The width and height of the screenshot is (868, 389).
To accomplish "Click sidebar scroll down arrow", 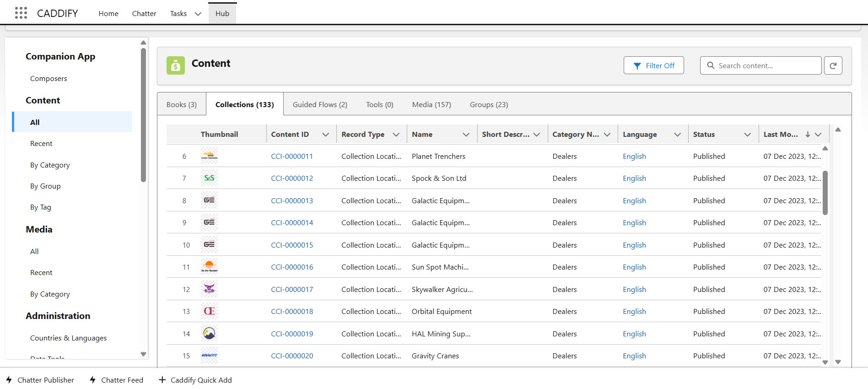I will 143,354.
